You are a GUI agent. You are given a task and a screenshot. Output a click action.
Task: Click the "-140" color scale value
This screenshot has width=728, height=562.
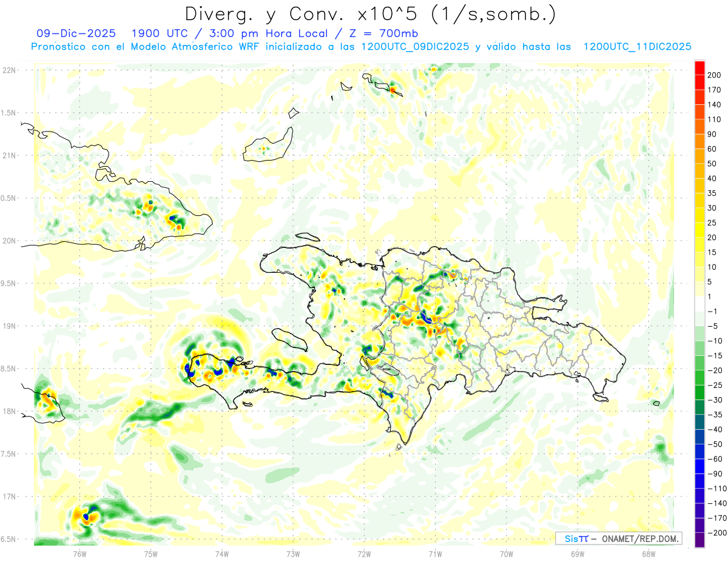716,504
